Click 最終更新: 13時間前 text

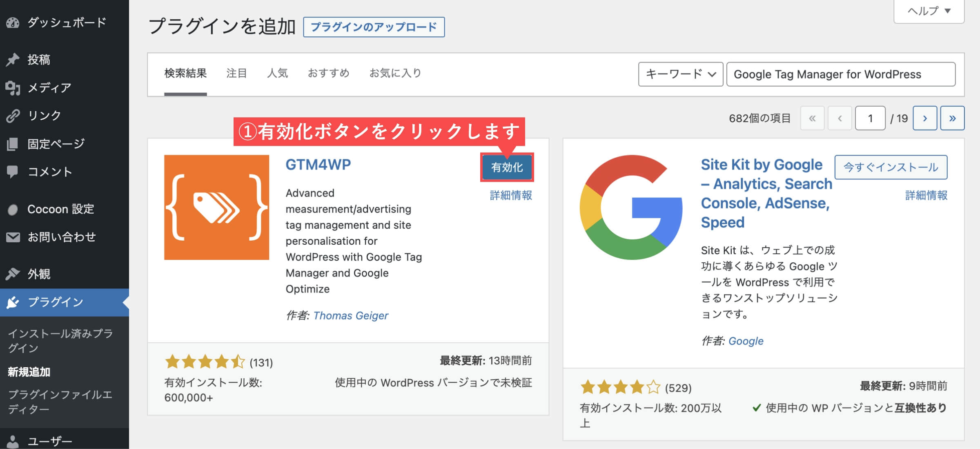(486, 361)
